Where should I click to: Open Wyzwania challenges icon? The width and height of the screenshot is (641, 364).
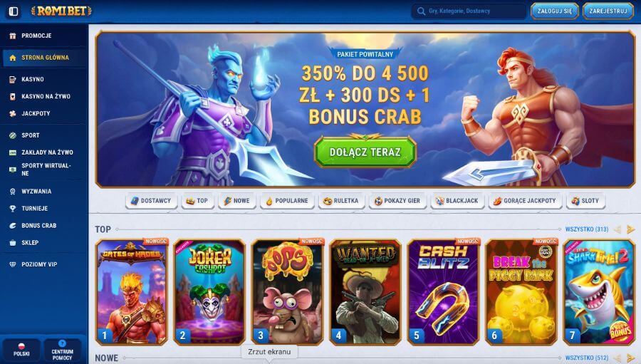coord(13,191)
